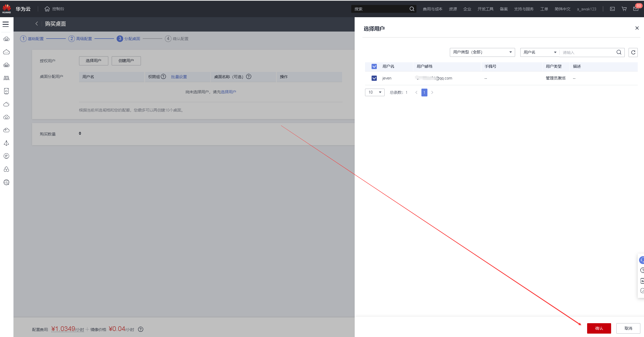Click the red 确认 button

tap(599, 328)
